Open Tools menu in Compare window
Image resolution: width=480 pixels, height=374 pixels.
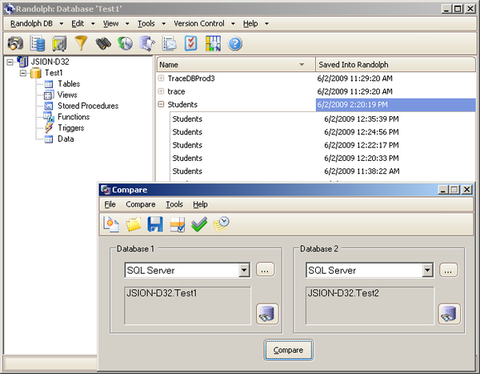(174, 204)
